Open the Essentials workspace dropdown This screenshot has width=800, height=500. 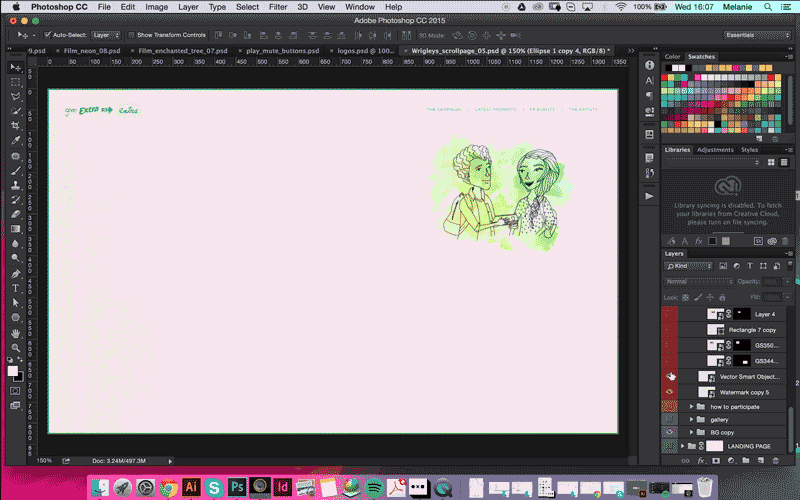tap(757, 35)
